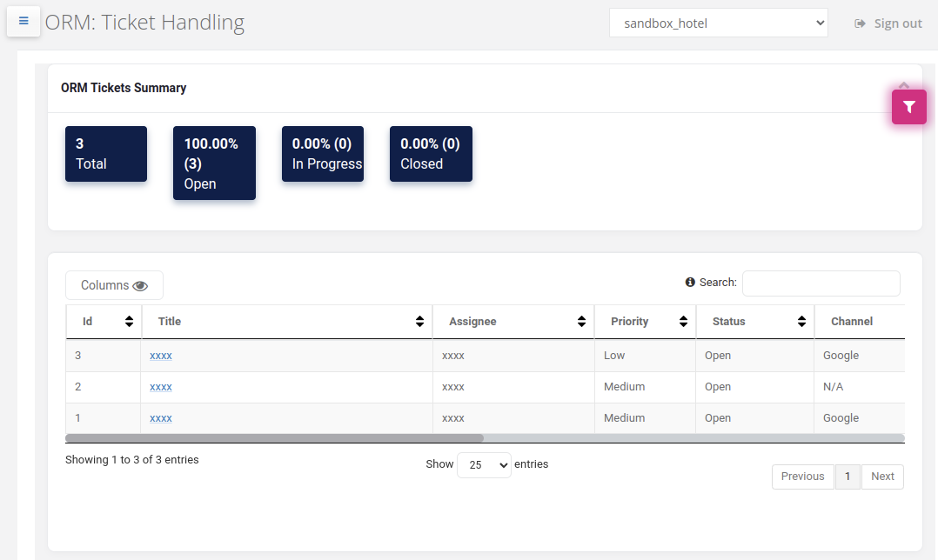Open the Show entries count dropdown

coord(484,465)
